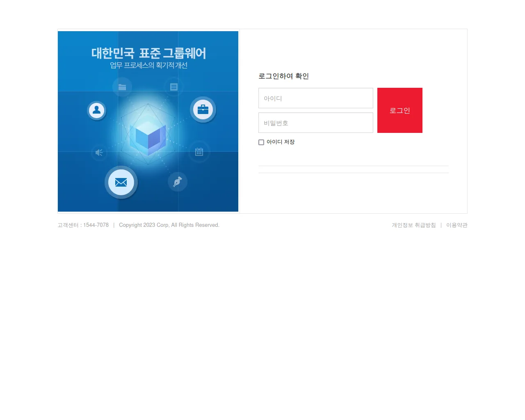Viewport: 525px width, 420px height.
Task: Click the 아이디 저장 label text
Action: [281, 142]
